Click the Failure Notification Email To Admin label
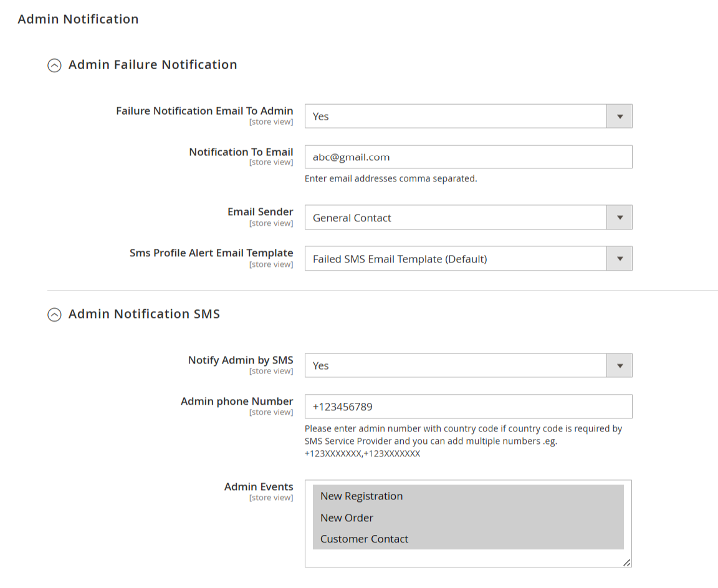The image size is (718, 588). click(x=204, y=111)
